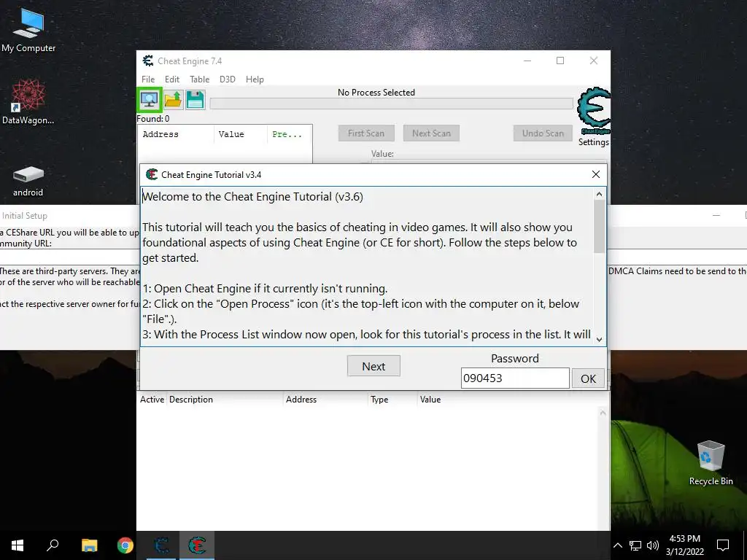Image resolution: width=747 pixels, height=560 pixels.
Task: Click Tutorial window title icon
Action: pos(152,174)
